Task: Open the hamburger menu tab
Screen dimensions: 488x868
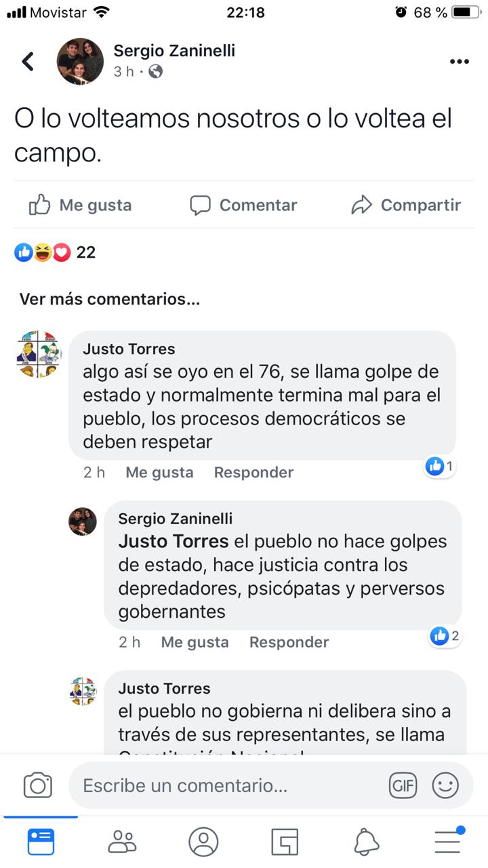Action: [x=448, y=841]
